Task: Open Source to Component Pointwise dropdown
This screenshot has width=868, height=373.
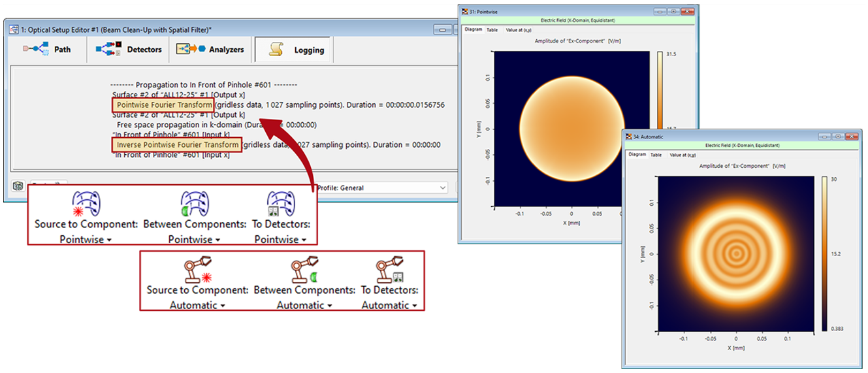Action: pos(86,240)
